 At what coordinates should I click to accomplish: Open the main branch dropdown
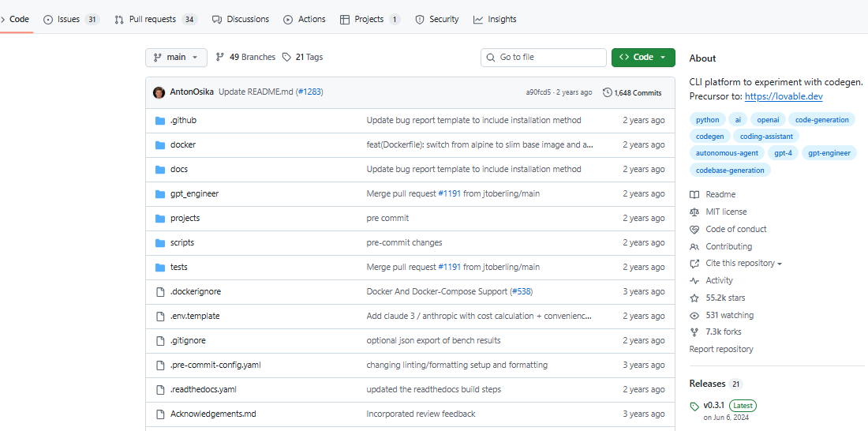point(176,57)
